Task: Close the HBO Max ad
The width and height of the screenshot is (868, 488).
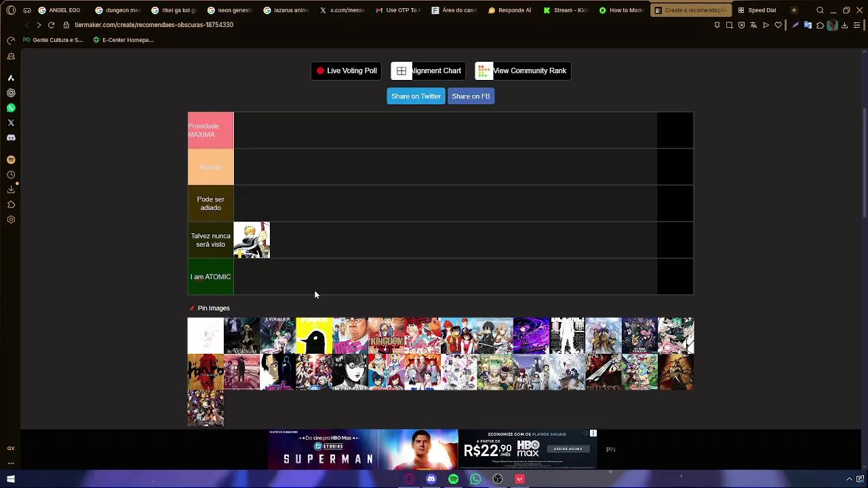Action: [593, 433]
